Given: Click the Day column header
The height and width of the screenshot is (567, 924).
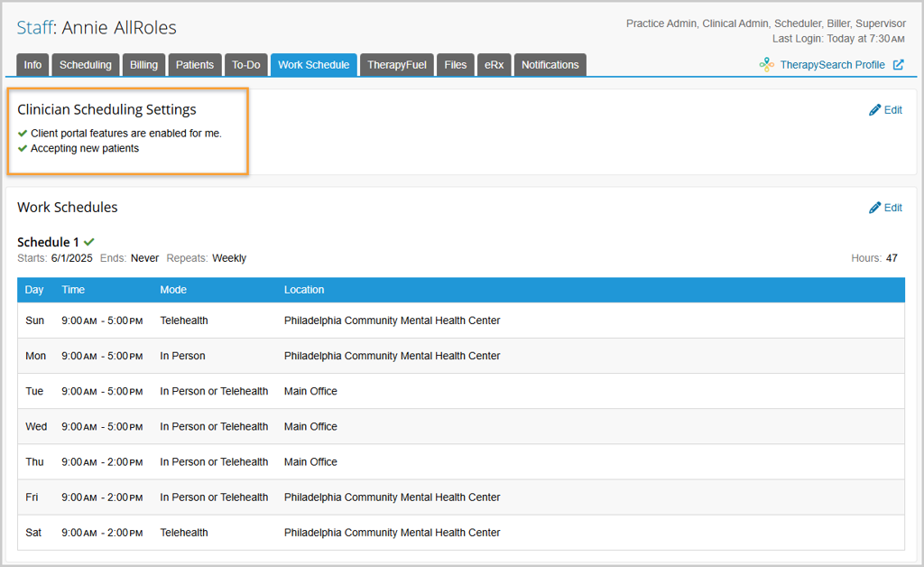Looking at the screenshot, I should click(x=34, y=290).
